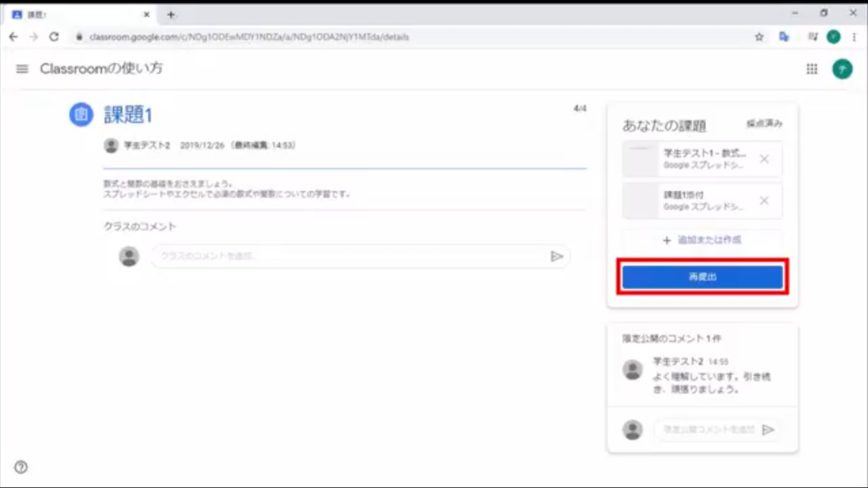Click the 再提出 resubmit button
Screen dimensions: 868x488
pyautogui.click(x=702, y=277)
